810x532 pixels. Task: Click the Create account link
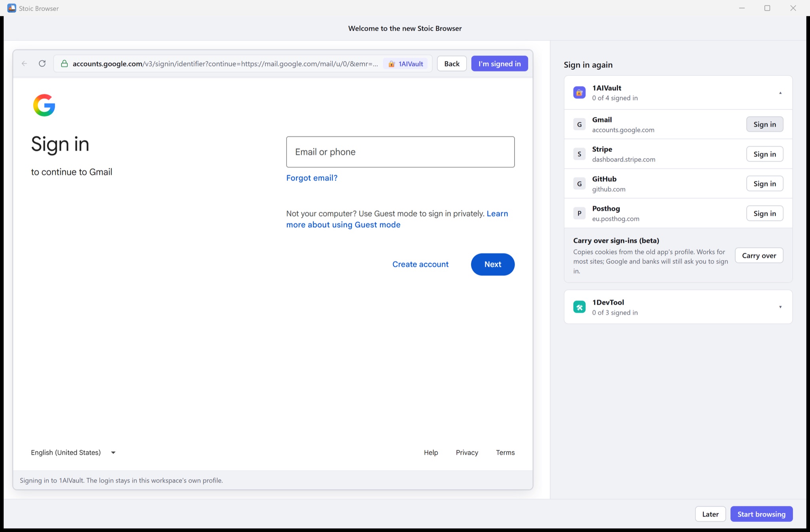[x=420, y=264]
